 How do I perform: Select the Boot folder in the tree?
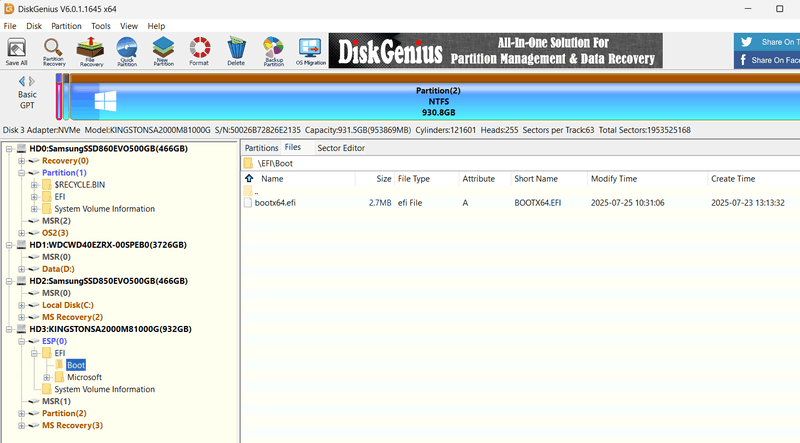tap(76, 365)
